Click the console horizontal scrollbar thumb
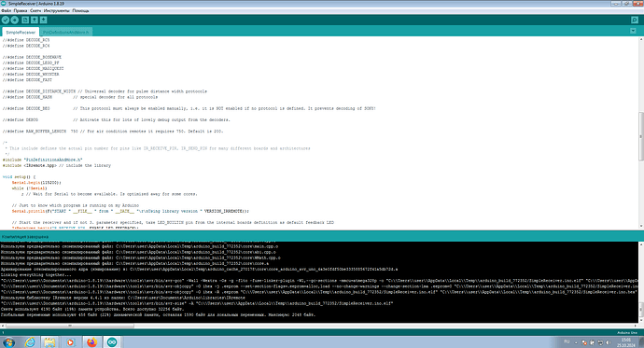 click(69, 326)
